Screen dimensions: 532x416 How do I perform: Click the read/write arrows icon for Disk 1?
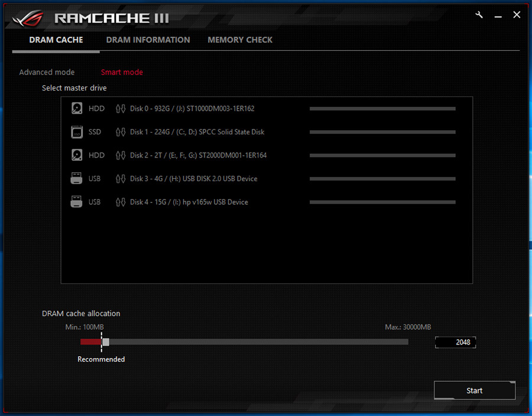[x=121, y=132]
